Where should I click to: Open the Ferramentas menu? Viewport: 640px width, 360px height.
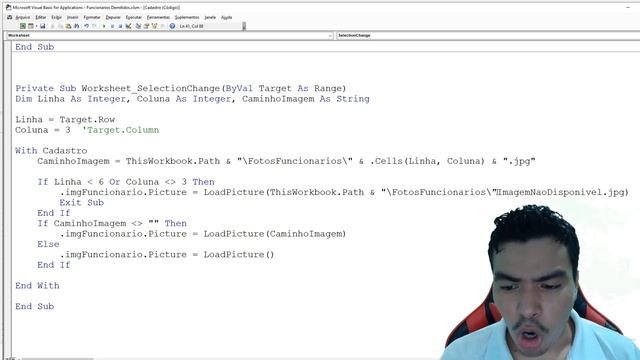[x=158, y=18]
